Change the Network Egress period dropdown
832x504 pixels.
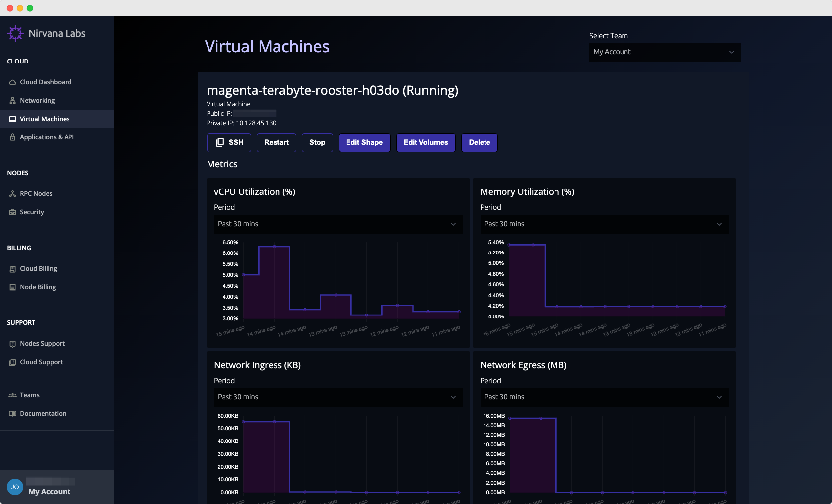tap(604, 397)
